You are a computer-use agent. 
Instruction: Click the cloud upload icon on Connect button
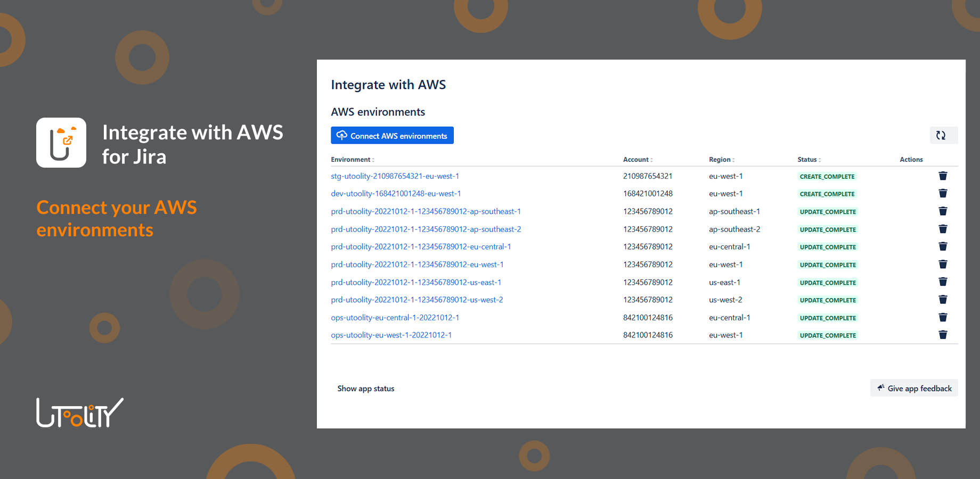tap(341, 135)
